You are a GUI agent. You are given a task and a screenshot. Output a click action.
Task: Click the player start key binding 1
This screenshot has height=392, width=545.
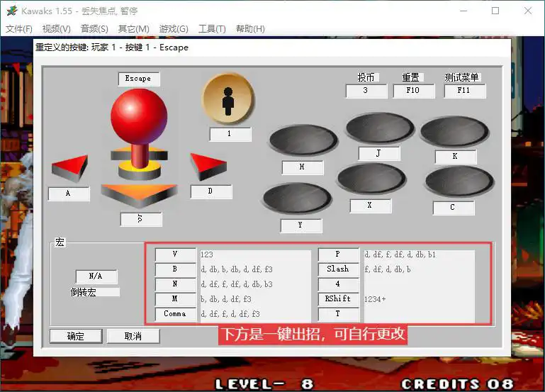(x=230, y=134)
